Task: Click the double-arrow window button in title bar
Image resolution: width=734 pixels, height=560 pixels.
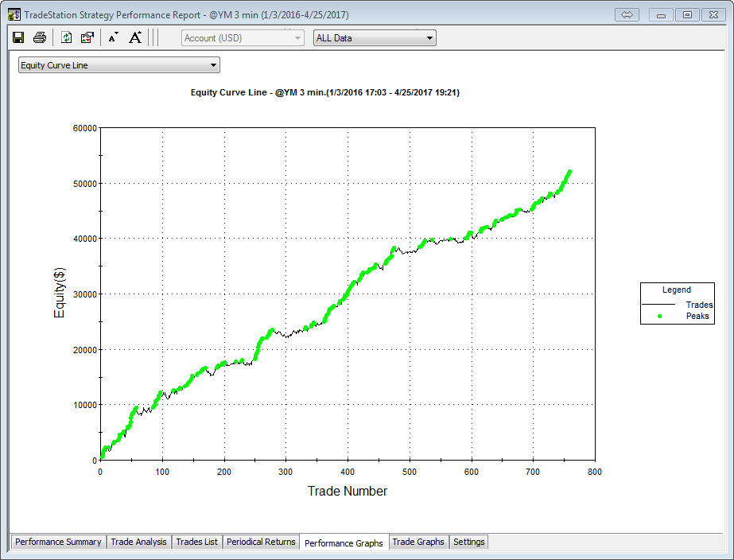Action: [x=627, y=15]
